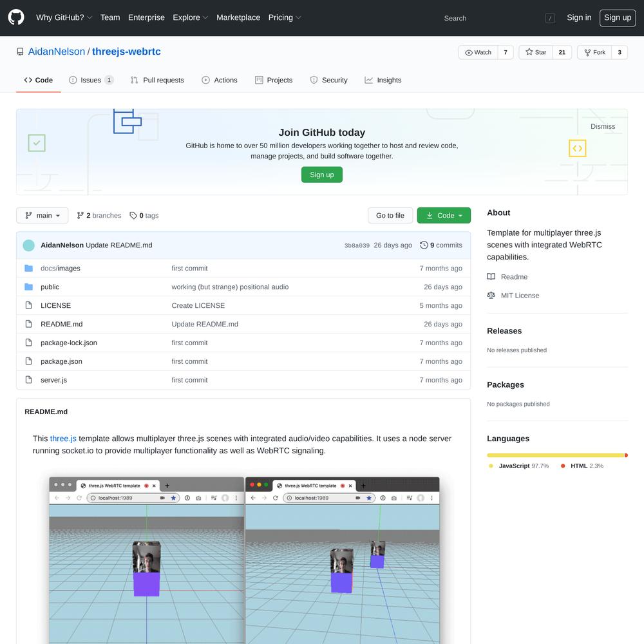Fork the threejs-webrtc repository
This screenshot has height=644, width=644.
pyautogui.click(x=594, y=52)
